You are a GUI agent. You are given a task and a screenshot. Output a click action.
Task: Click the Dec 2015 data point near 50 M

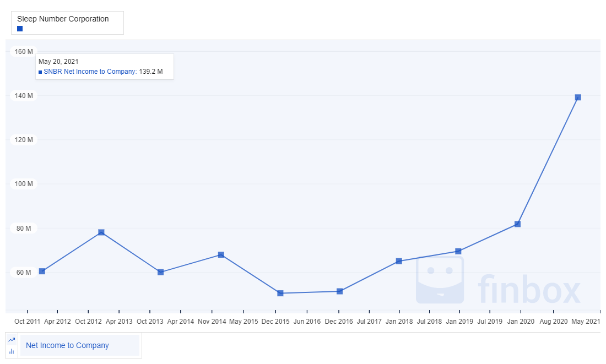click(x=280, y=294)
